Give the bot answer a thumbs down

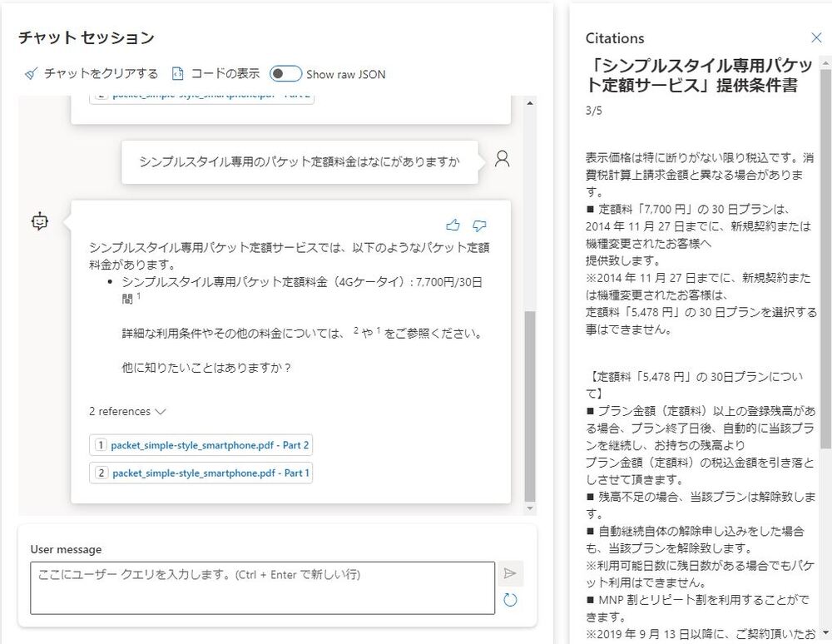479,225
